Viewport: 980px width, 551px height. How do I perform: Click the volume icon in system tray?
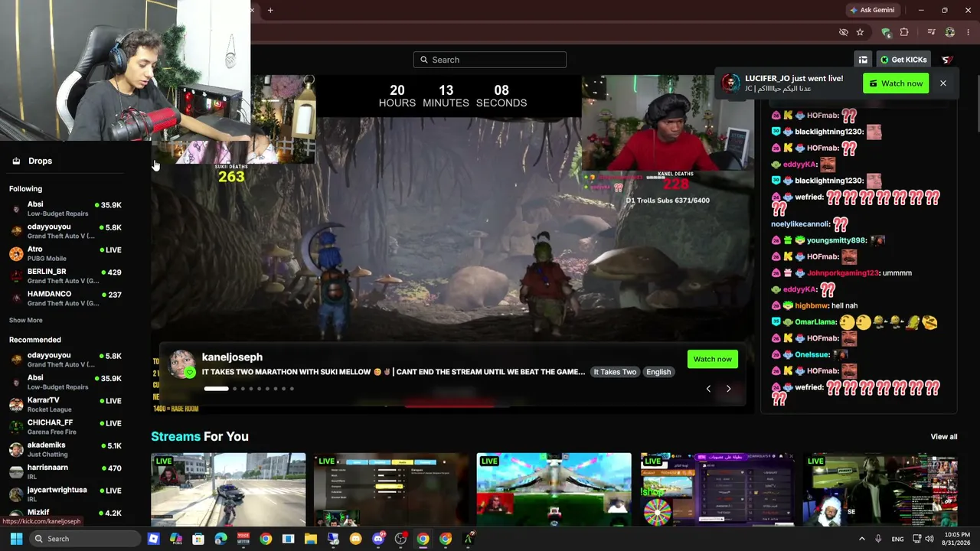point(929,539)
